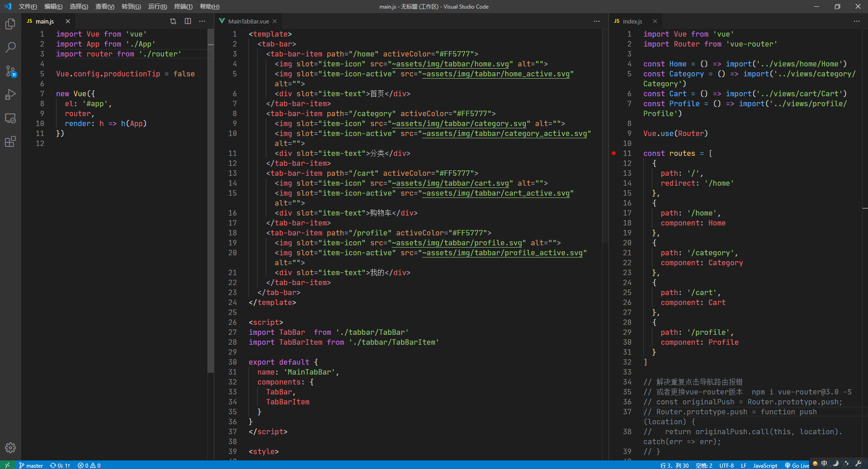The height and width of the screenshot is (469, 868).
Task: Open the 帮助(H) menu
Action: pos(209,6)
